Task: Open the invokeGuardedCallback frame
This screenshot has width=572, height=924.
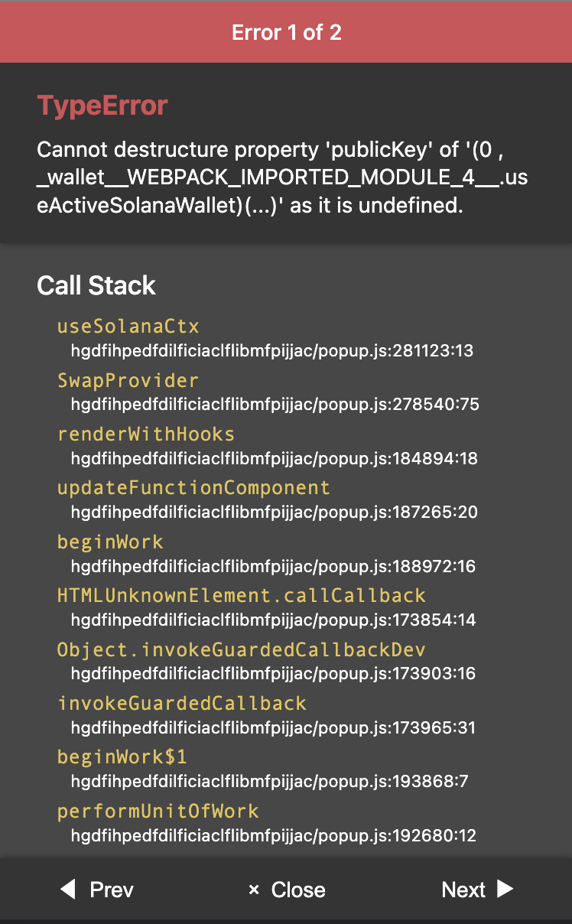Action: (181, 704)
